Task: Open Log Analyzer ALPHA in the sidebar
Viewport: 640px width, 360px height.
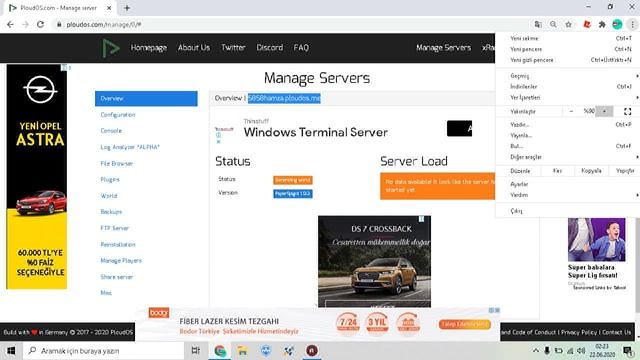Action: pyautogui.click(x=130, y=147)
